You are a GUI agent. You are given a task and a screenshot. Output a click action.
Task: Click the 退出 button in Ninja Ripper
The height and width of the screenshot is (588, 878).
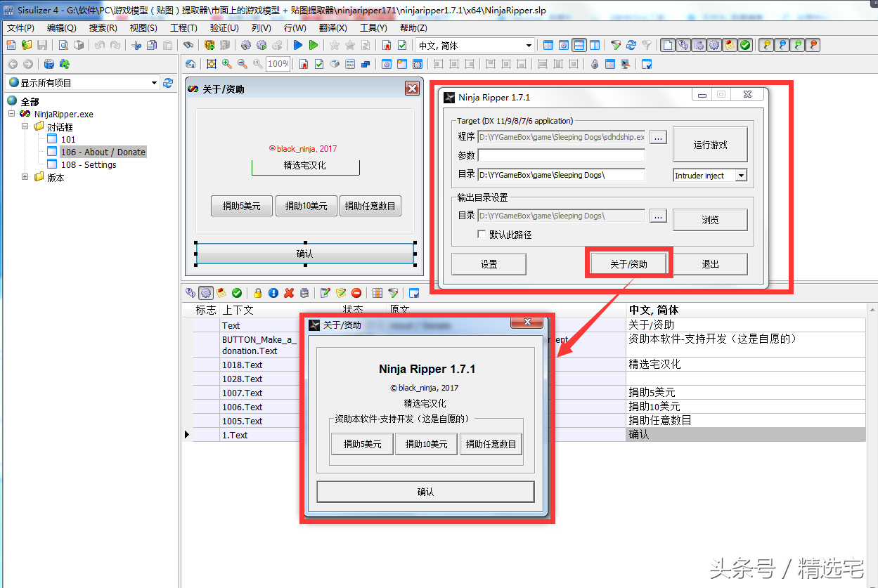(x=710, y=264)
